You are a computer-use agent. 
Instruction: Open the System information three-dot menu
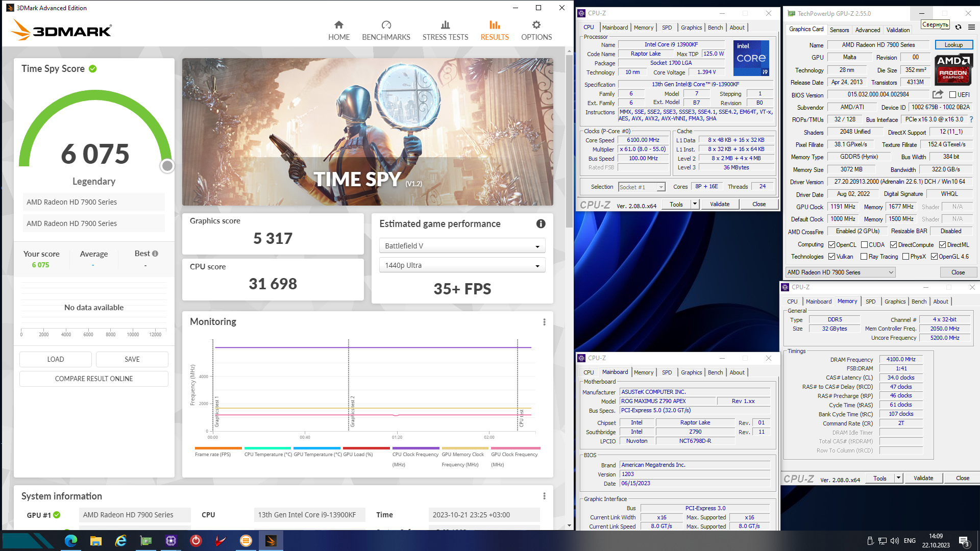(x=544, y=496)
